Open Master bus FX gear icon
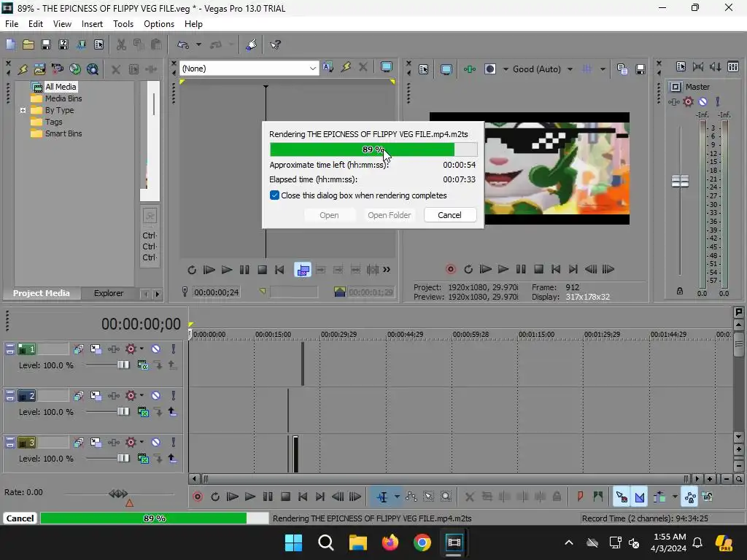 point(688,101)
